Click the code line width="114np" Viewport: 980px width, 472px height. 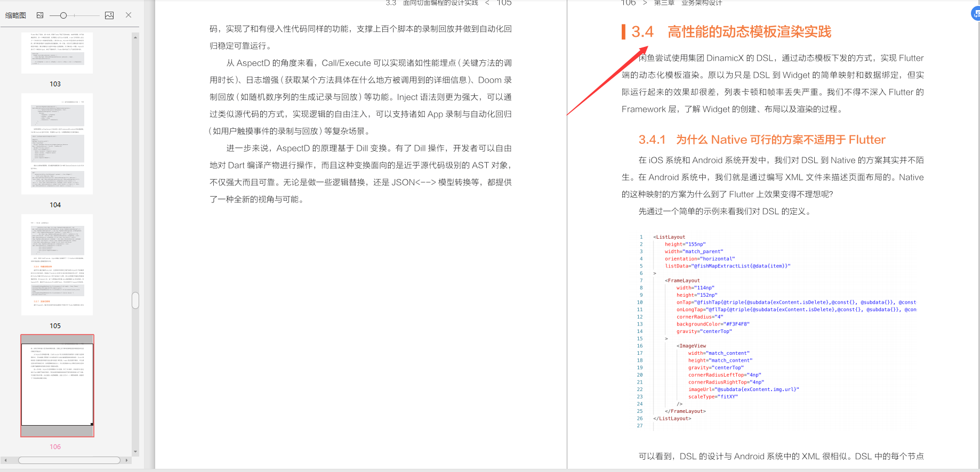[x=695, y=288]
